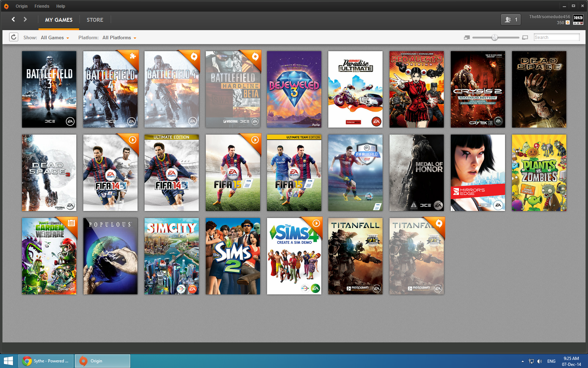
Task: Select the Dead Space 3 game tile
Action: (x=49, y=173)
